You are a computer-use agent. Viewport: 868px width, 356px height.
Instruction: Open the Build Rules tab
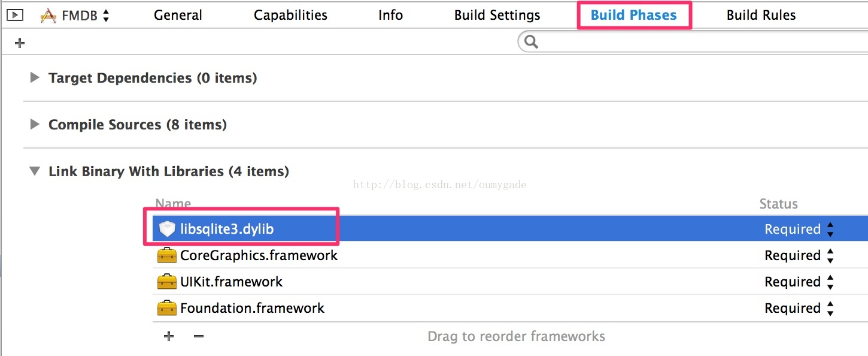pyautogui.click(x=761, y=15)
